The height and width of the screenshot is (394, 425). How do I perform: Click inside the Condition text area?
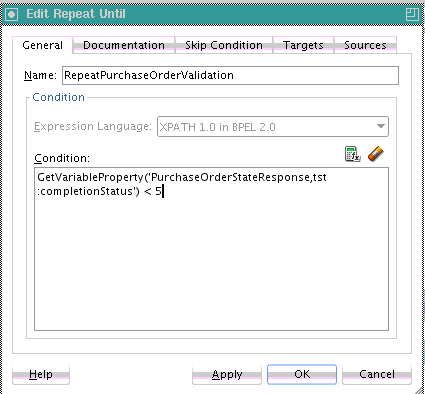pos(211,249)
